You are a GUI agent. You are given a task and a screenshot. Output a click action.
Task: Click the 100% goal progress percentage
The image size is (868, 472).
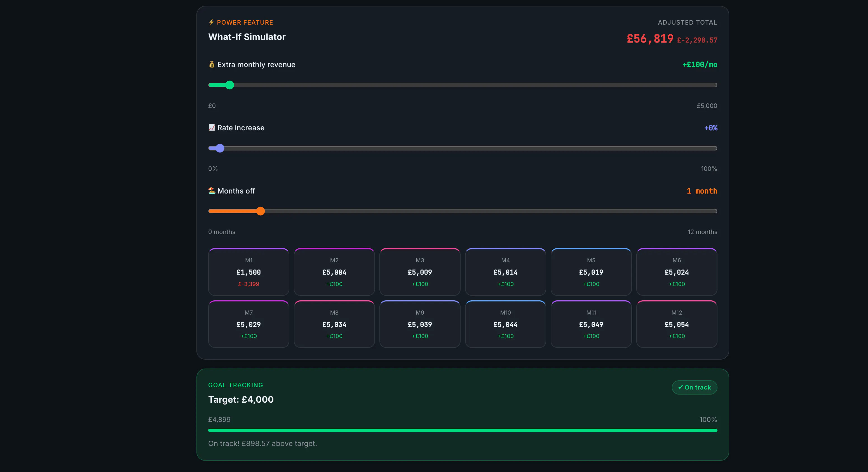coord(708,419)
